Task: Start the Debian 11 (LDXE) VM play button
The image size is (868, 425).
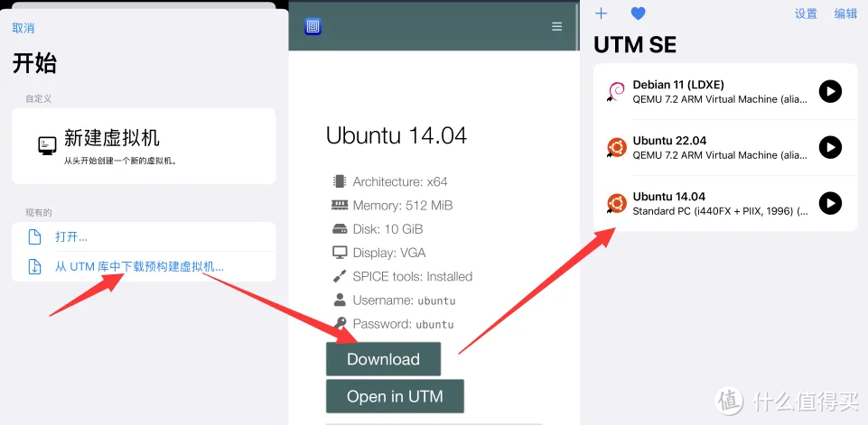Action: point(830,91)
